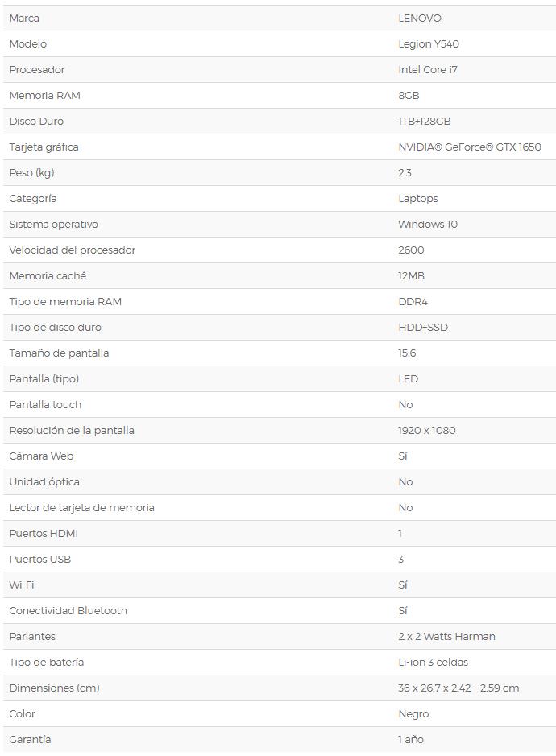Click the Li-ion 3 celdas value
This screenshot has height=756, width=556.
433,663
